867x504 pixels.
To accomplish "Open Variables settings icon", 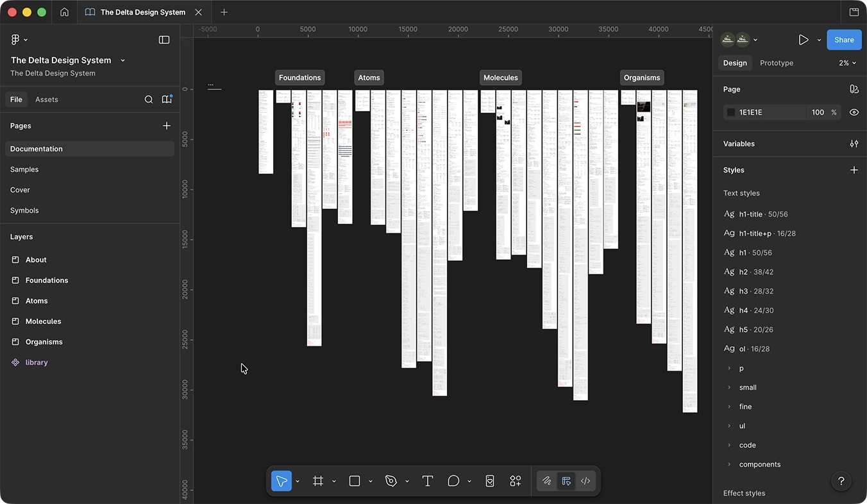I will (x=854, y=144).
